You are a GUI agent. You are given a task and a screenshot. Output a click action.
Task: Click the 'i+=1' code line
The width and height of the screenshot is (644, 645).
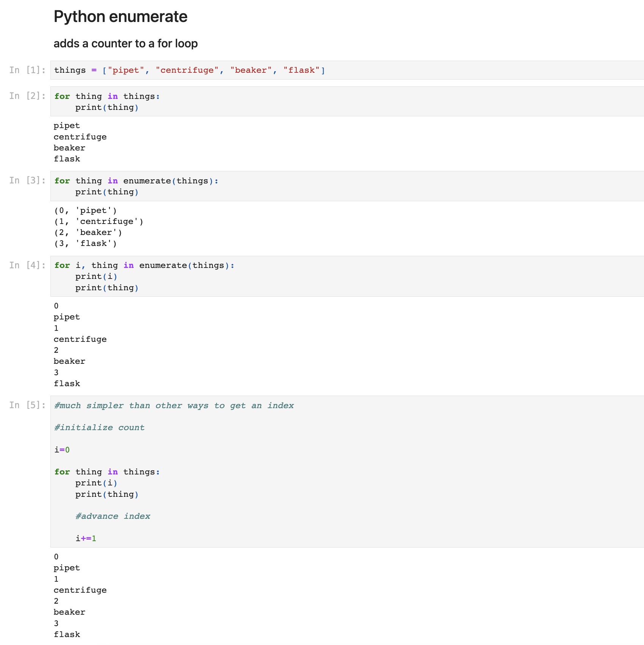pyautogui.click(x=86, y=539)
